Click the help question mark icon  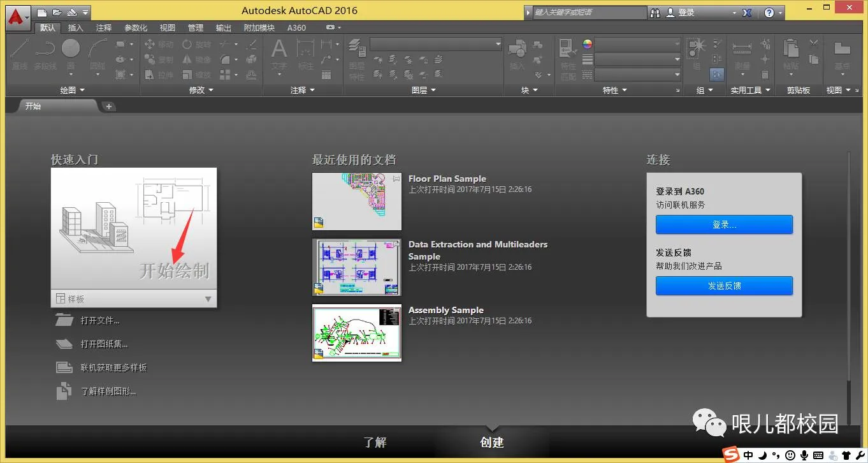pos(769,12)
